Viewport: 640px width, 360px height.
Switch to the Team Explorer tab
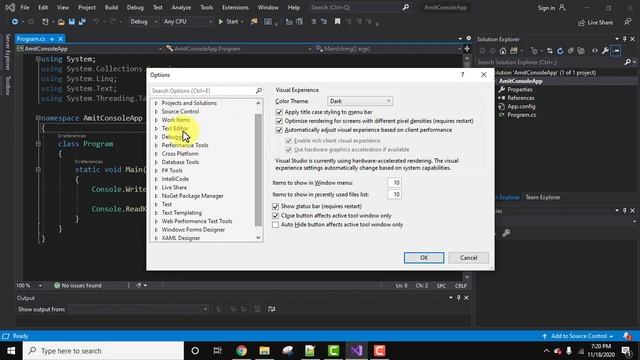(x=542, y=197)
